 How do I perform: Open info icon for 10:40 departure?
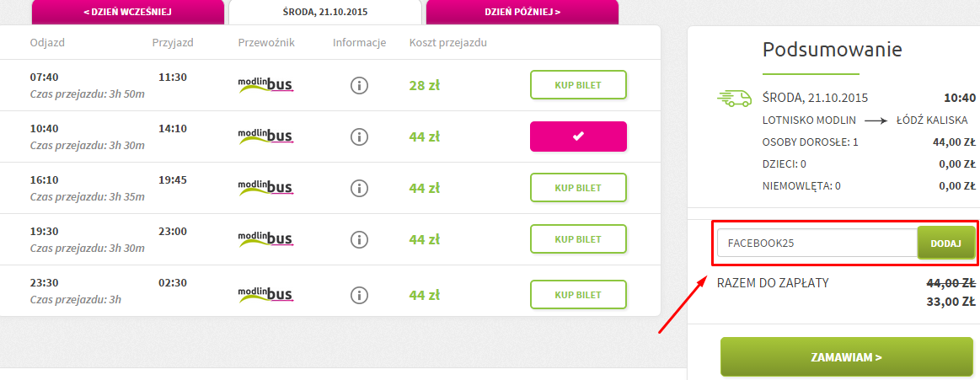pyautogui.click(x=359, y=136)
